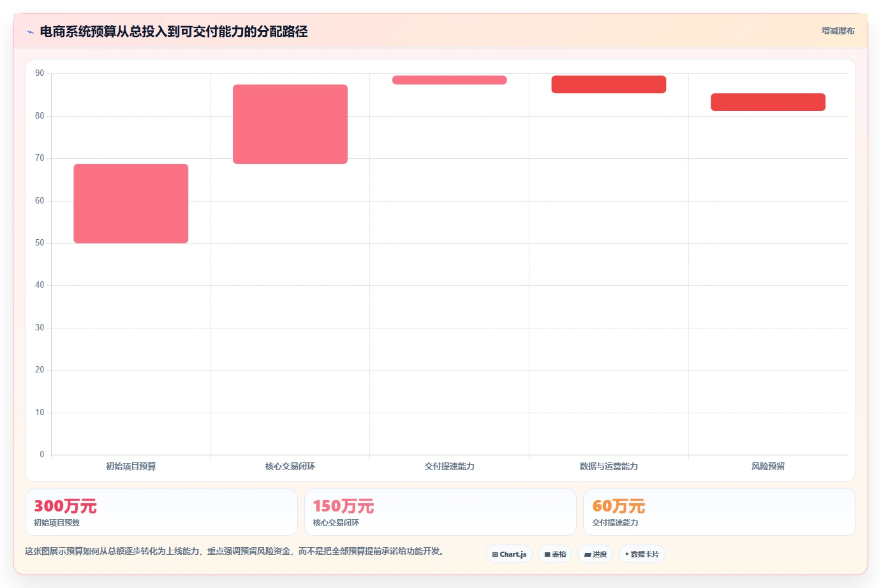Click the description text starting 这张图展示预算
Image resolution: width=881 pixels, height=588 pixels.
click(235, 551)
